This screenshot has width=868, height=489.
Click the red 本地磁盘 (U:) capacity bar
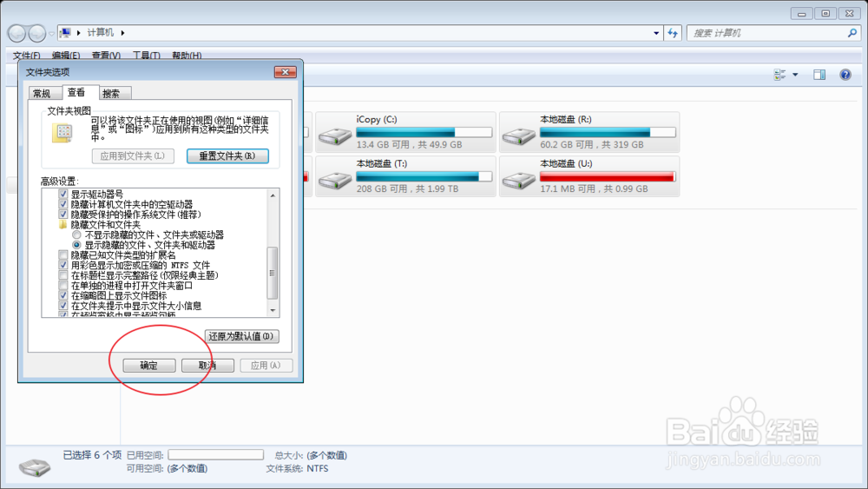(x=608, y=176)
